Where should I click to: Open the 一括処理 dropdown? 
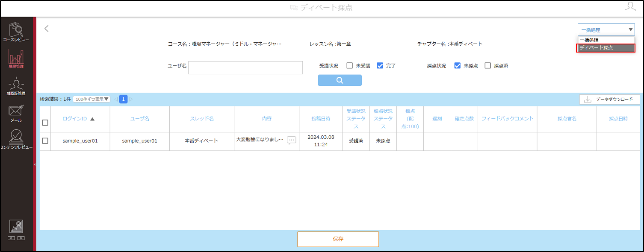(x=606, y=29)
